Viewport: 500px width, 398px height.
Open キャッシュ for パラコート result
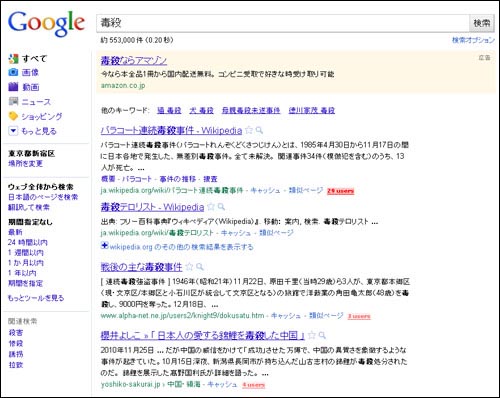coord(265,190)
